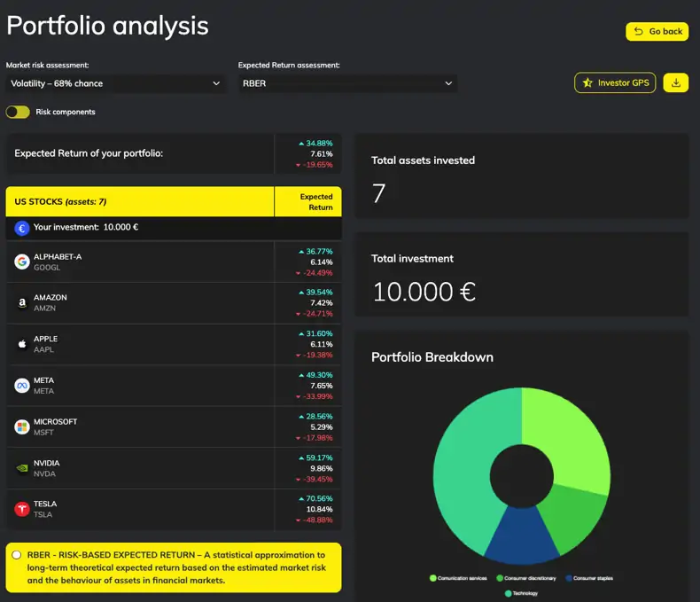This screenshot has width=700, height=602.
Task: Click the Your investment 10.000 € label
Action: coord(86,227)
